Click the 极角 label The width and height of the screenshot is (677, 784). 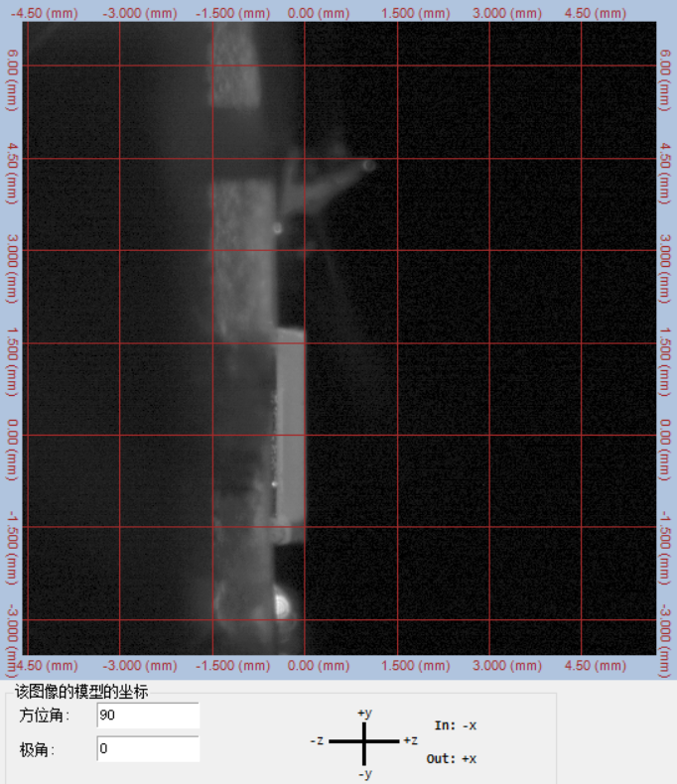(33, 750)
